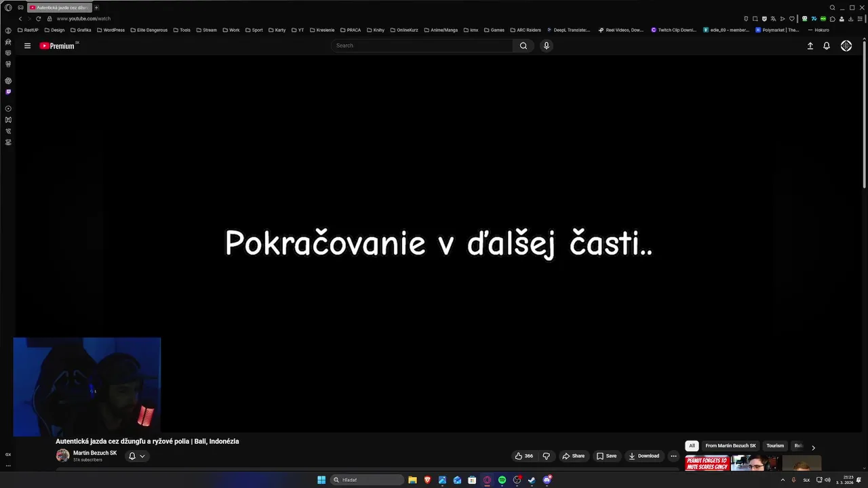Open Steam from the taskbar
Image resolution: width=868 pixels, height=488 pixels.
click(532, 480)
